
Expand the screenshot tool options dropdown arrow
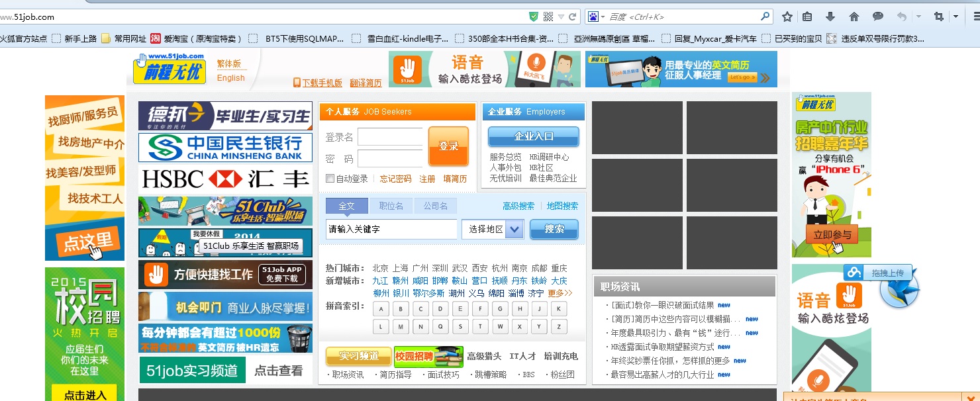tap(955, 17)
